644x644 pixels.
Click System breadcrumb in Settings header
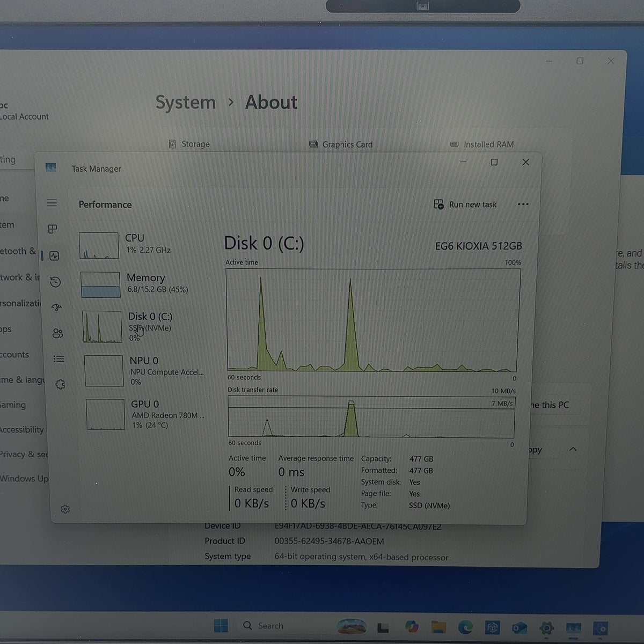(186, 103)
